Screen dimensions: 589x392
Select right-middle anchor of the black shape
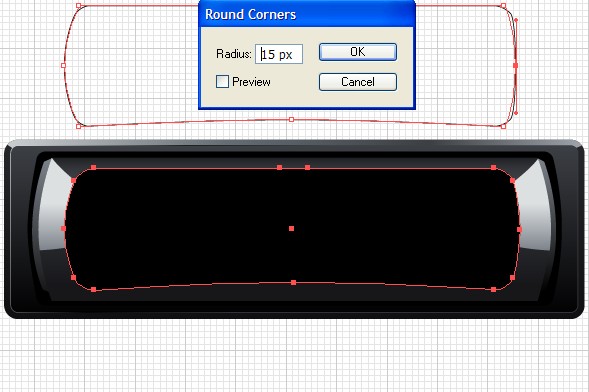pyautogui.click(x=520, y=229)
